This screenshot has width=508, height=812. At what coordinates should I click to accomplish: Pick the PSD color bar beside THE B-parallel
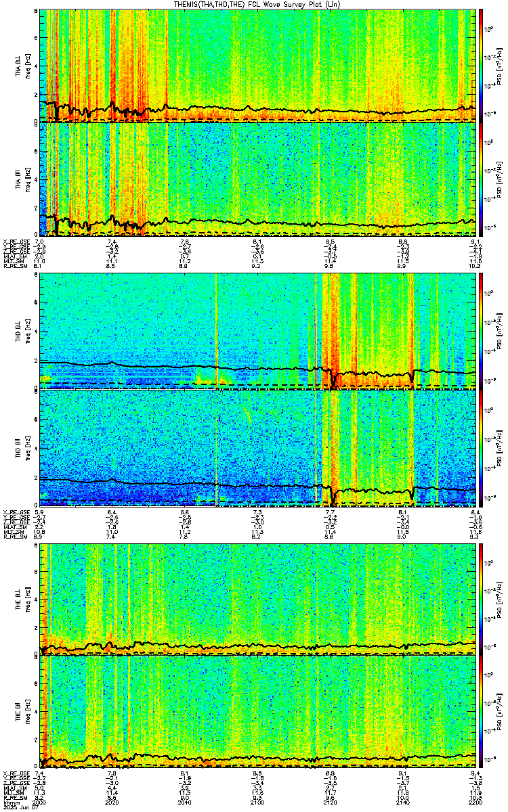click(482, 713)
